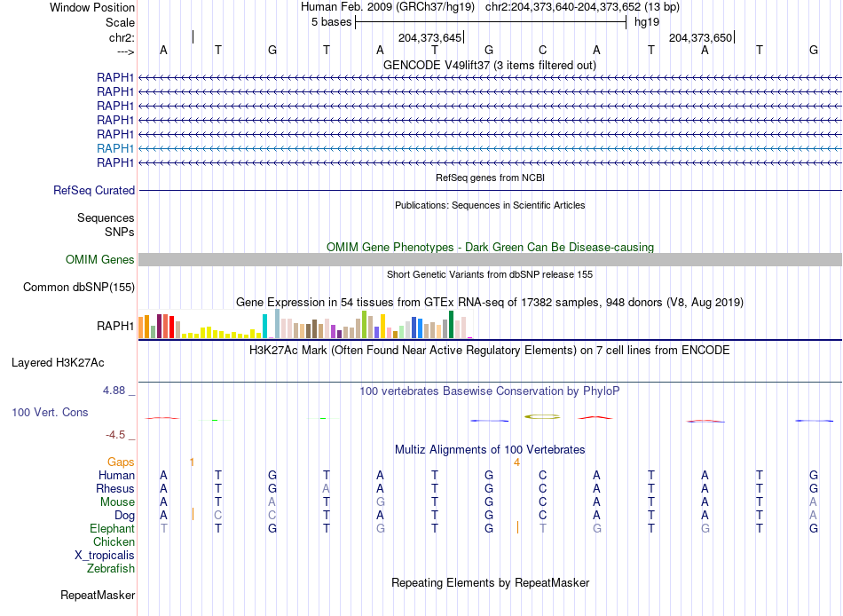Click the 204,373,645 ruler coordinate

pyautogui.click(x=430, y=37)
